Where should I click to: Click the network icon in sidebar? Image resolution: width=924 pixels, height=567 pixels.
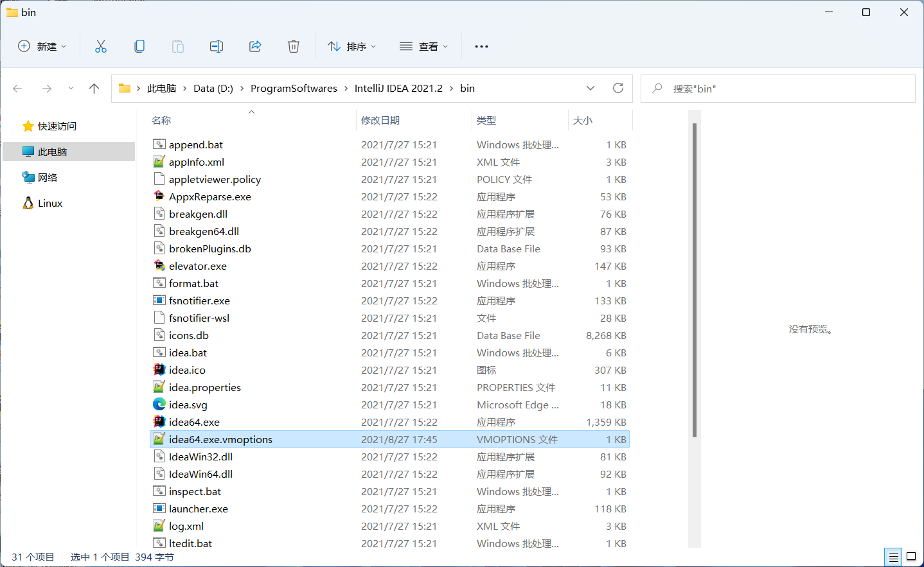coord(28,177)
